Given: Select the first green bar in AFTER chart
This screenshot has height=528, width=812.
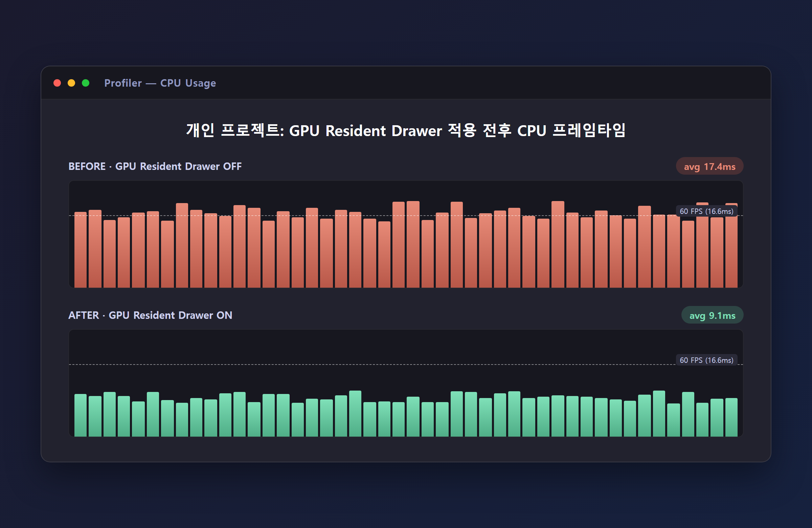Looking at the screenshot, I should [81, 415].
